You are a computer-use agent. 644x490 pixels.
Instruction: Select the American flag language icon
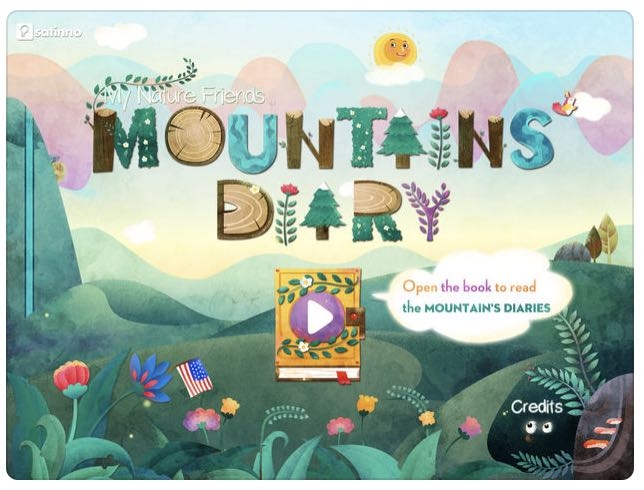tap(194, 377)
